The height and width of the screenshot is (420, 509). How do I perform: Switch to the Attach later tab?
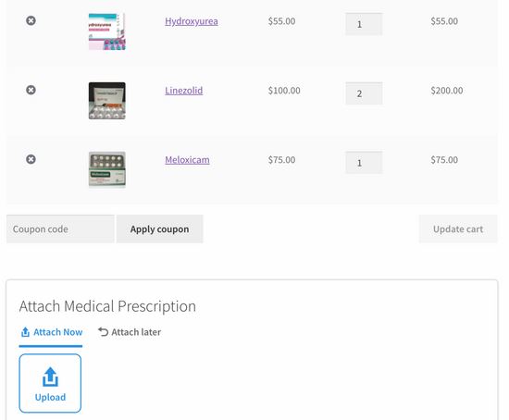130,332
